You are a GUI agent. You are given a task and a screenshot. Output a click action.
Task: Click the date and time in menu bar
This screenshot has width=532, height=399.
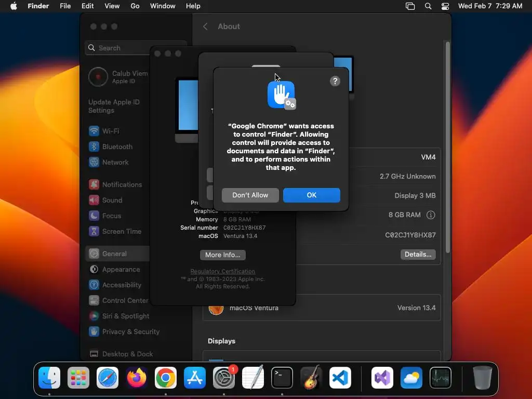coord(490,6)
